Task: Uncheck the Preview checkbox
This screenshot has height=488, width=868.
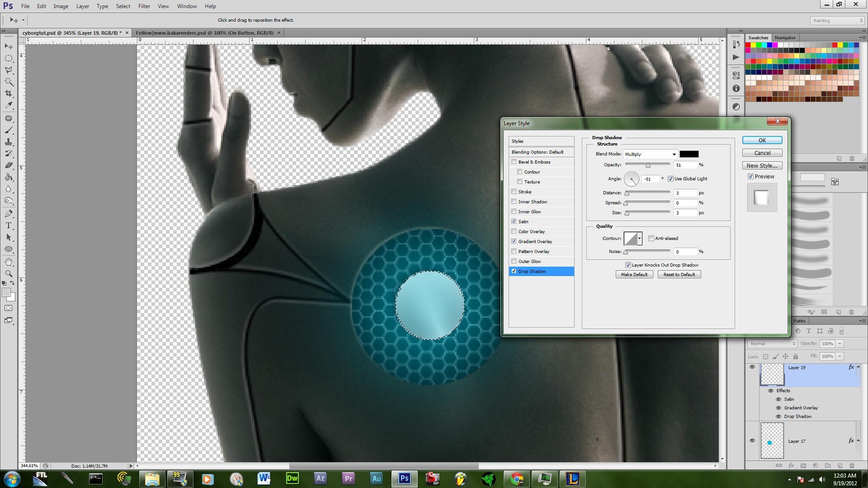Action: click(750, 176)
